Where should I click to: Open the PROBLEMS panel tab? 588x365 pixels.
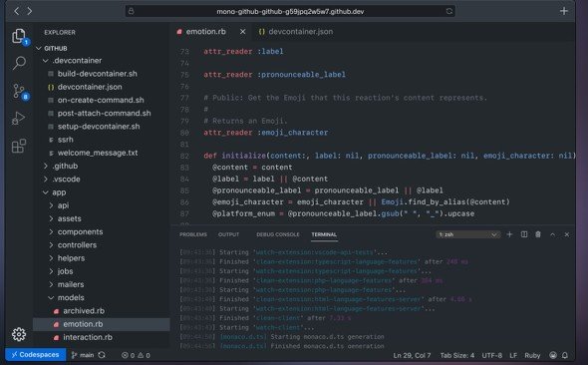193,234
